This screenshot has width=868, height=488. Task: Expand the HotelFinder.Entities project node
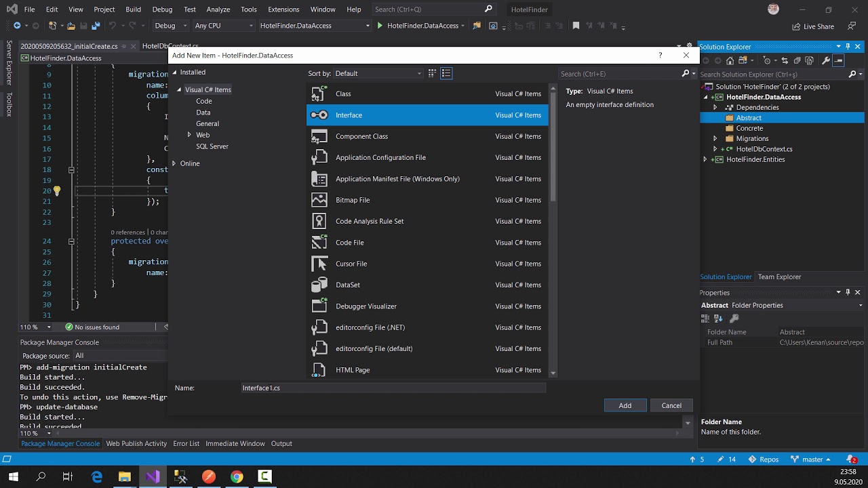point(705,159)
